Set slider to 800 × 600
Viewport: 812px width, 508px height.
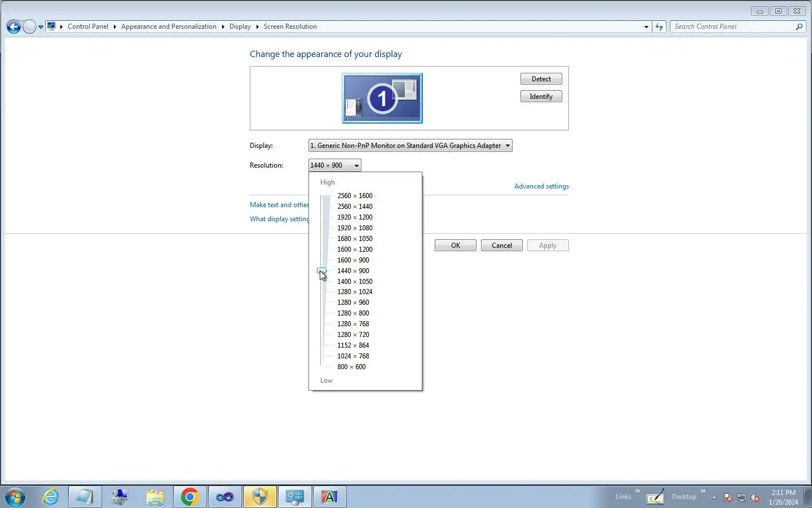351,367
